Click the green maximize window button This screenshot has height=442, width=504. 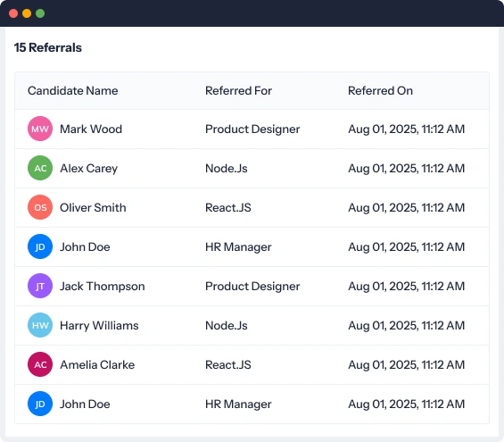coord(40,13)
